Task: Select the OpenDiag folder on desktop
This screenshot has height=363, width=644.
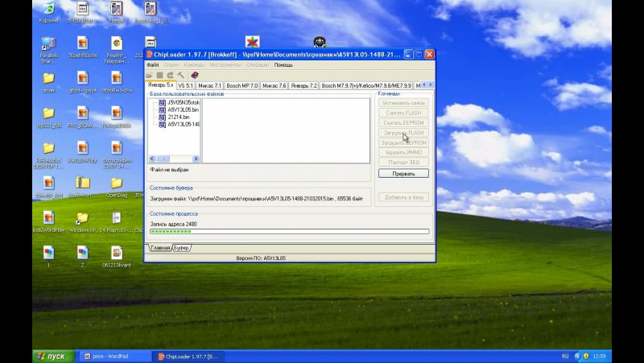Action: point(117,188)
